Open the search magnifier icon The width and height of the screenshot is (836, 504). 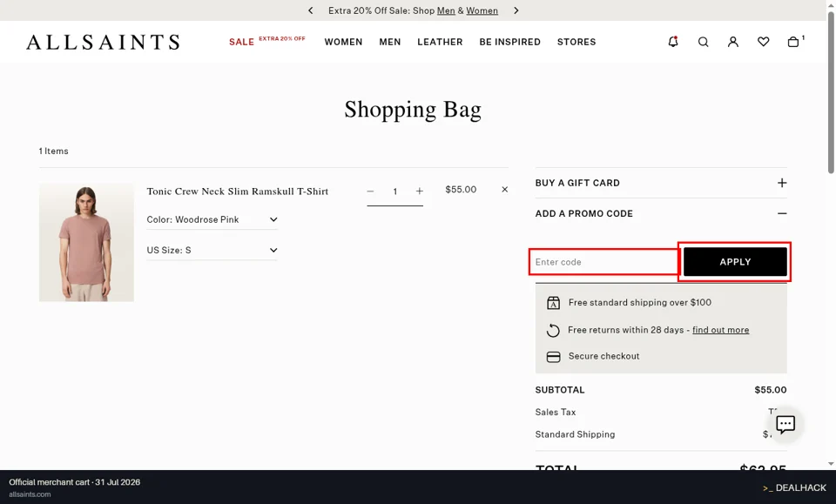point(704,42)
